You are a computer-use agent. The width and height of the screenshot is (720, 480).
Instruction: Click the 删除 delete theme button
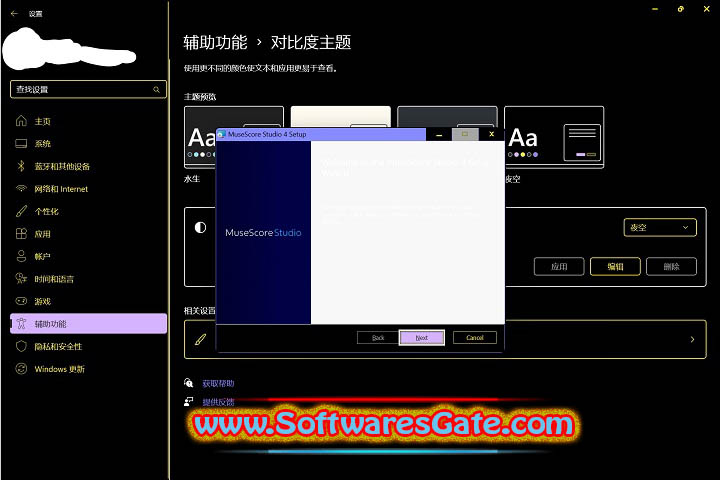[671, 266]
